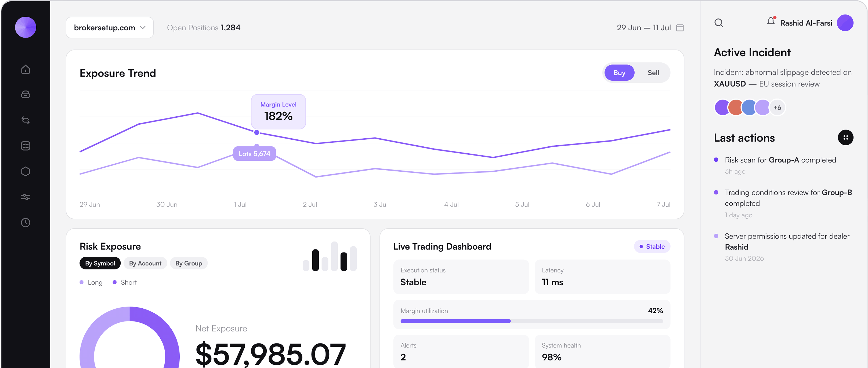Open the Alerts card showing 2
The width and height of the screenshot is (868, 368).
point(461,351)
